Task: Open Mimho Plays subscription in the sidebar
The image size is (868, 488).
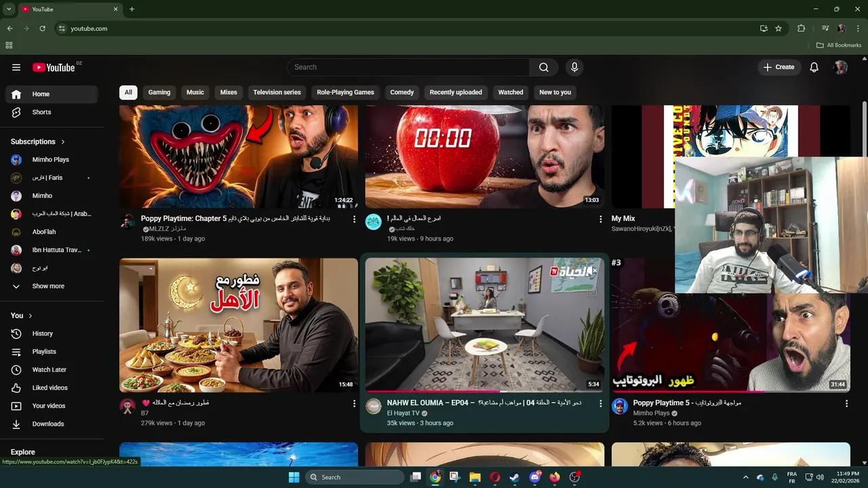Action: click(x=51, y=159)
